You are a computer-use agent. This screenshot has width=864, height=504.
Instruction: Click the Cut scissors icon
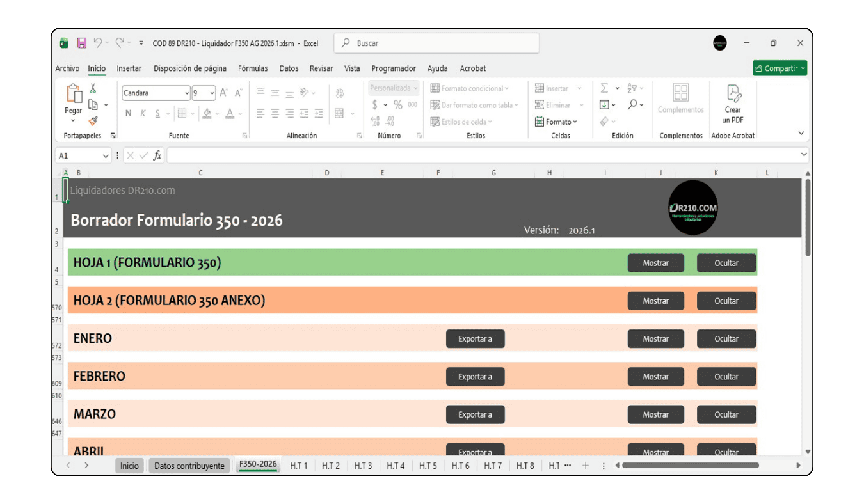point(93,89)
